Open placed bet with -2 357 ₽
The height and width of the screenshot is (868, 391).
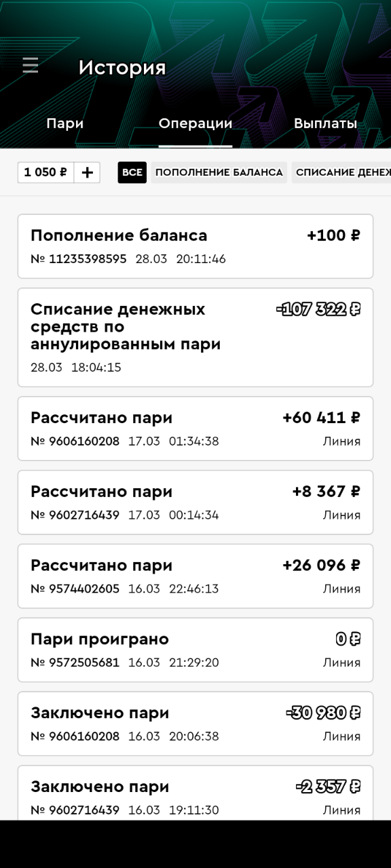point(195,793)
